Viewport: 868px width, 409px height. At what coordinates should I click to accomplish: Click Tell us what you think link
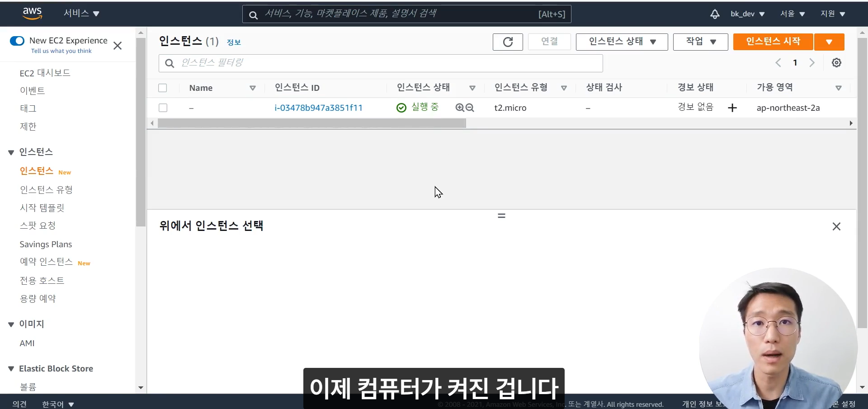(x=61, y=51)
